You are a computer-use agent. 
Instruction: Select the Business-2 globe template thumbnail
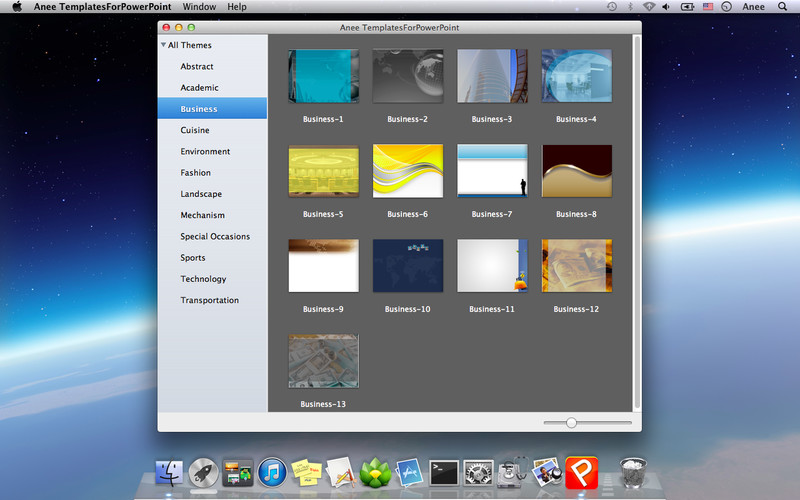pyautogui.click(x=408, y=76)
